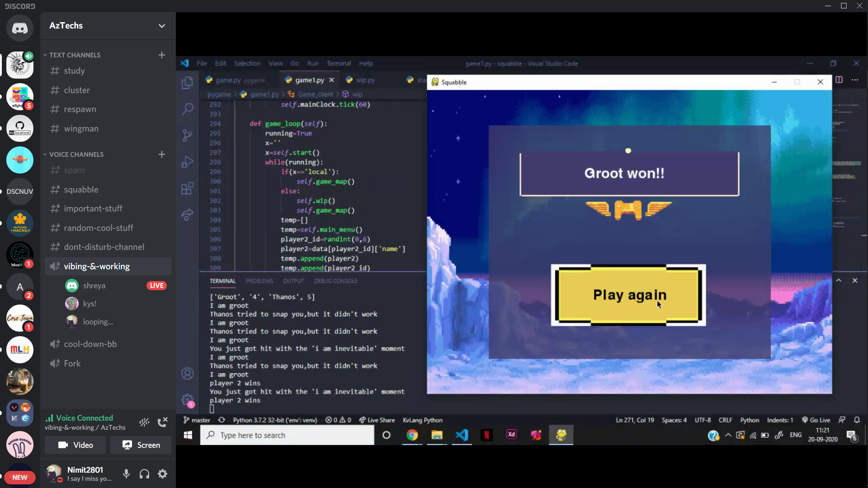Viewport: 868px width, 488px height.
Task: Open MLH server icon
Action: (x=19, y=349)
